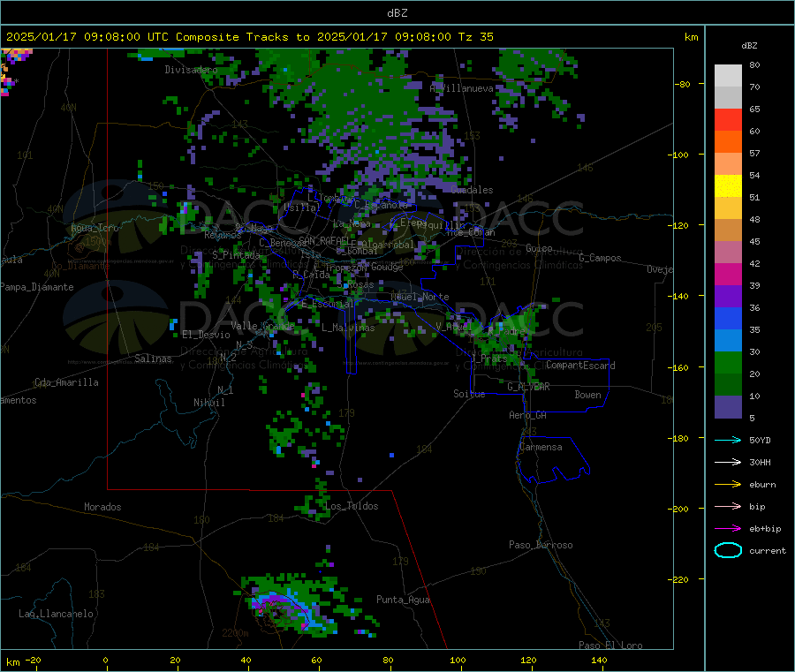The width and height of the screenshot is (795, 672).
Task: Click the dBZ title at top
Action: [x=397, y=12]
